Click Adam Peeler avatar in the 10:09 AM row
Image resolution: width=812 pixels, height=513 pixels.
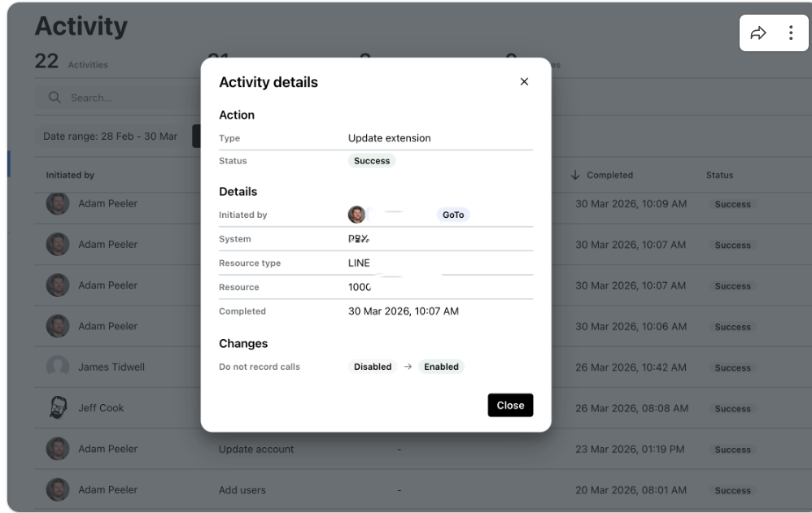click(x=58, y=203)
